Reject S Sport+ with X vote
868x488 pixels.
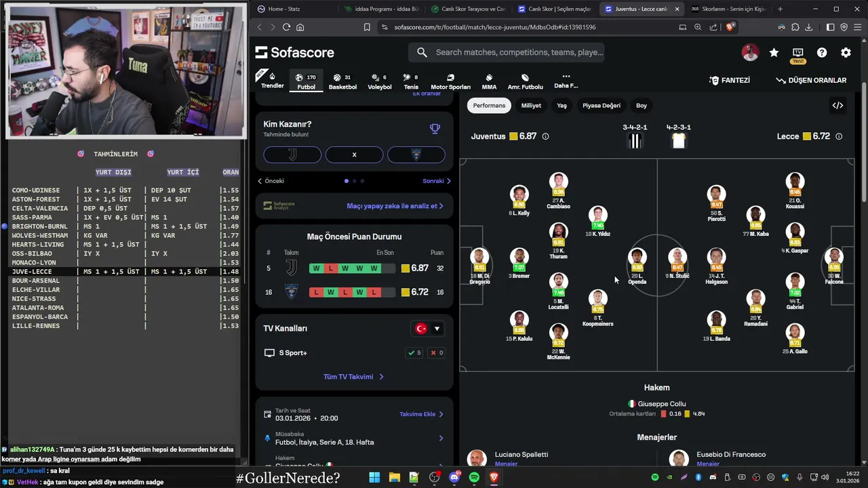pos(437,352)
